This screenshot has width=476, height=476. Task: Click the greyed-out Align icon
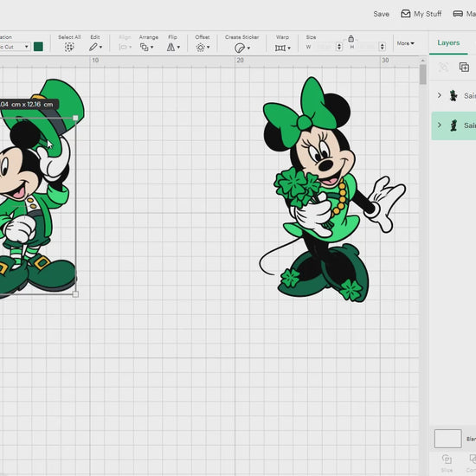coord(123,47)
